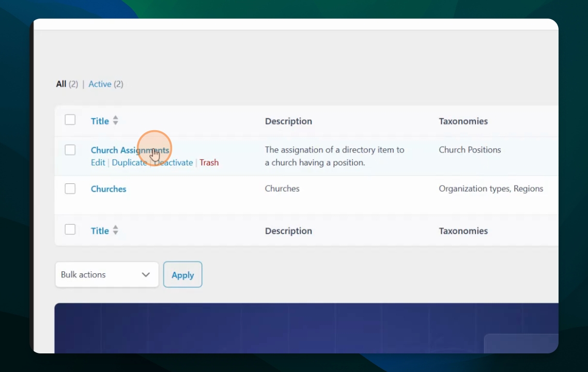Click the Apply button

coord(182,274)
